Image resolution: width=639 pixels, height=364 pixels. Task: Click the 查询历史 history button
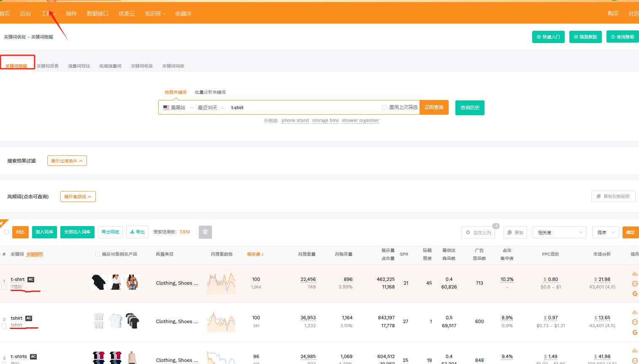(470, 108)
